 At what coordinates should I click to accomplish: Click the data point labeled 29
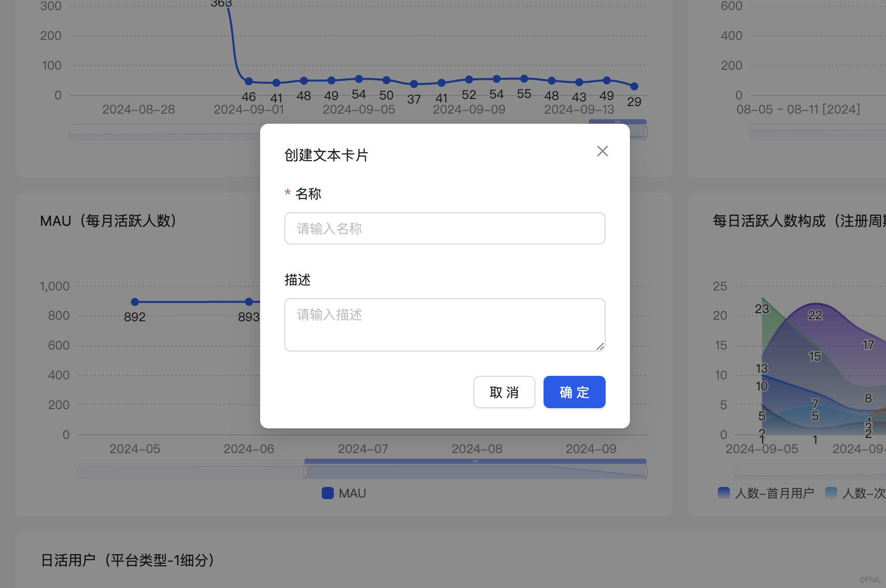634,86
